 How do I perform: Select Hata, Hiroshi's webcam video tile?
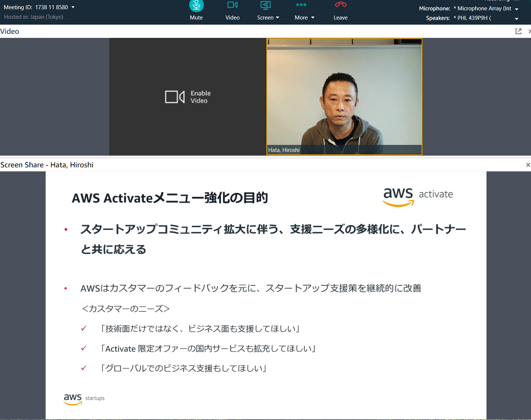coord(344,97)
